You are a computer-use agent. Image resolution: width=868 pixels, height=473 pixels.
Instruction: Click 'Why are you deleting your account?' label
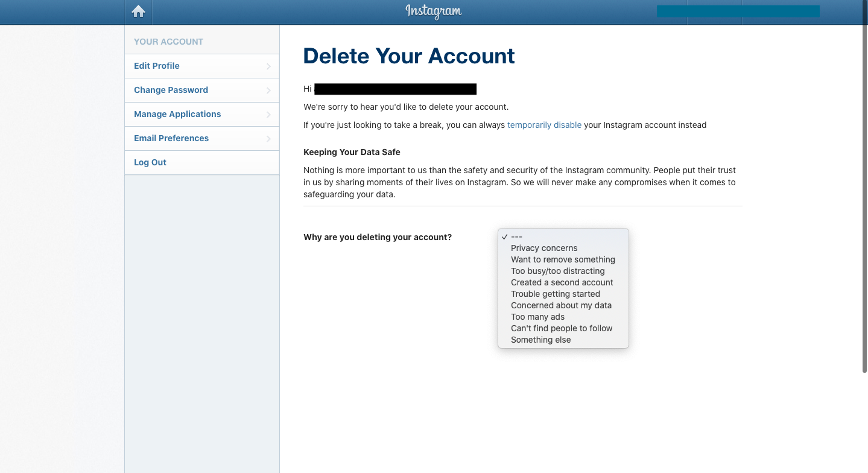[x=378, y=237]
